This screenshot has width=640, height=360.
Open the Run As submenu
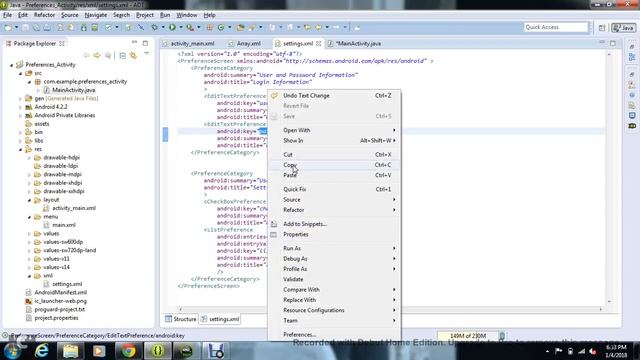(334, 248)
